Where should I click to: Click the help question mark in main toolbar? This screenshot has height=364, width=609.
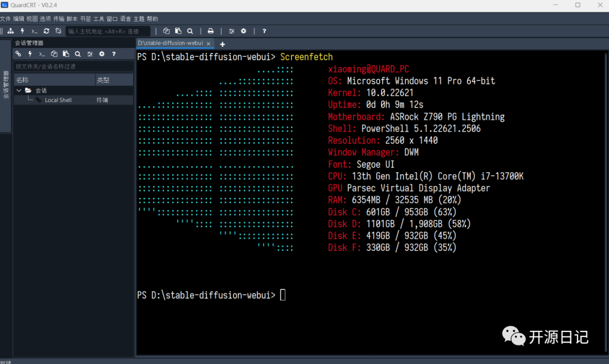[x=264, y=31]
